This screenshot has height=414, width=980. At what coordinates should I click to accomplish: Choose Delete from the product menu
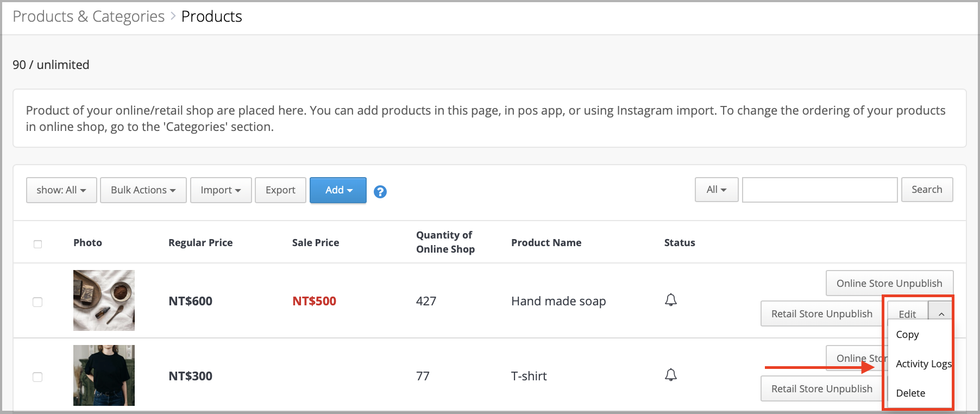tap(910, 393)
